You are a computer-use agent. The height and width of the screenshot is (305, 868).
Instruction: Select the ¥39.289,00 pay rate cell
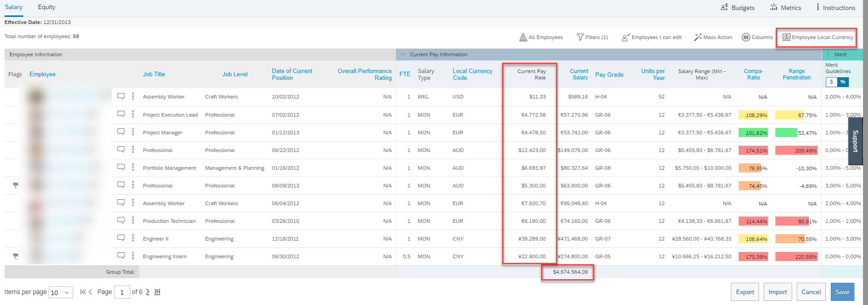[532, 239]
